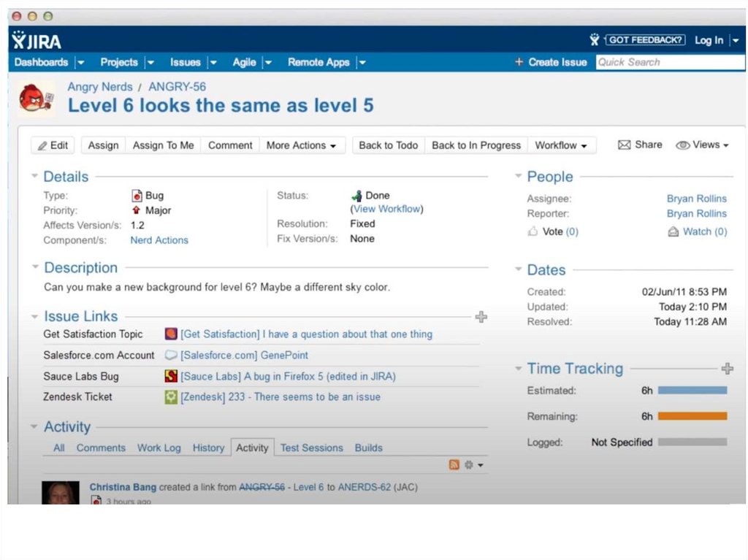The width and height of the screenshot is (748, 560).
Task: Click the RSS feed icon in Activity
Action: pyautogui.click(x=454, y=464)
